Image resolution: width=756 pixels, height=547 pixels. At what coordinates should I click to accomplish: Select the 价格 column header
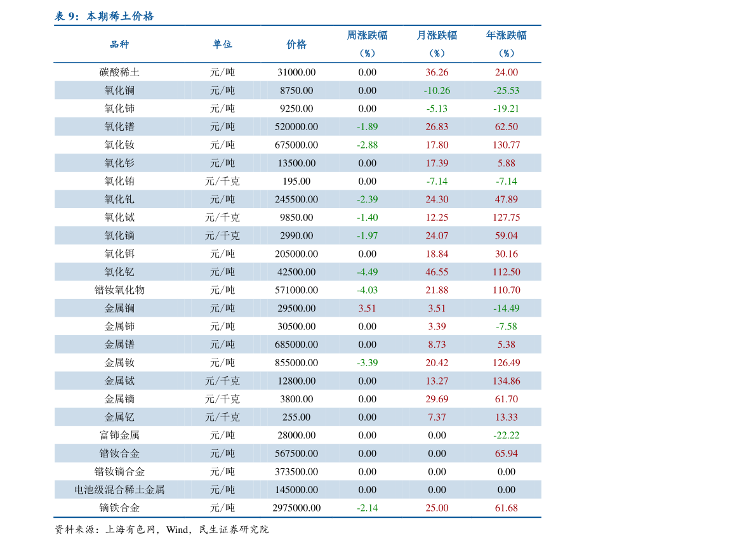pyautogui.click(x=296, y=44)
